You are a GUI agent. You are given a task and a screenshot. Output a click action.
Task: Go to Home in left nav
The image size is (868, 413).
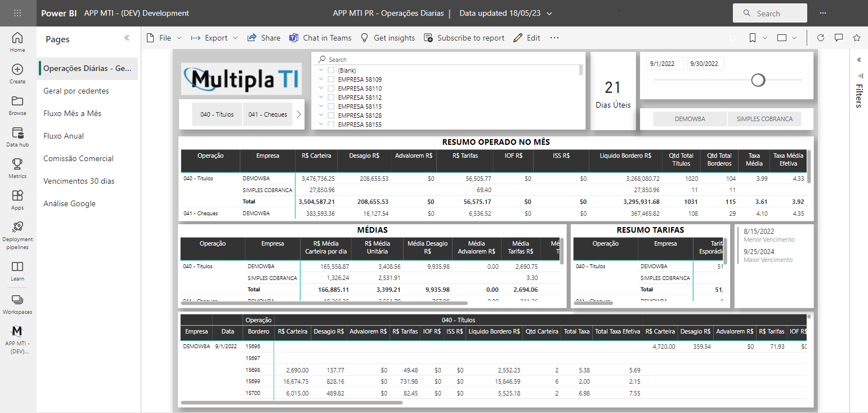(17, 42)
